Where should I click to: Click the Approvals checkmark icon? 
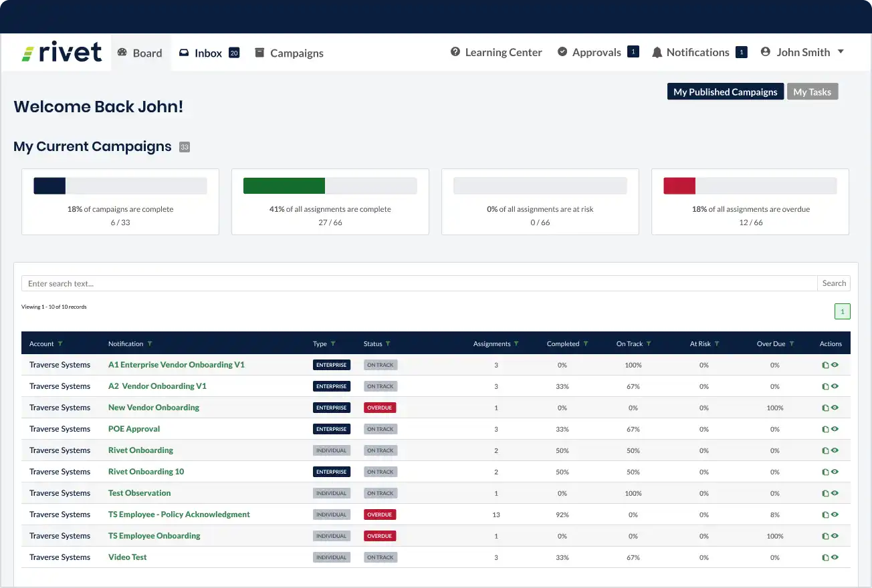pyautogui.click(x=562, y=52)
